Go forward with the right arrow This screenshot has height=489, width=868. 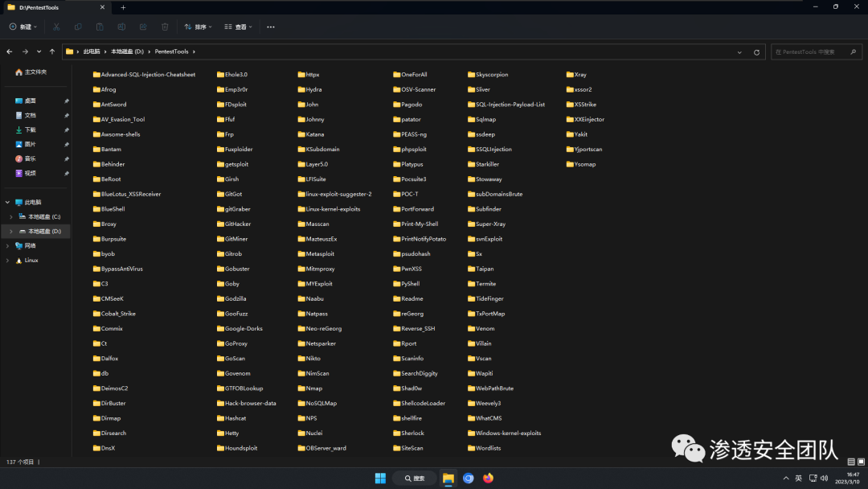[x=25, y=51]
